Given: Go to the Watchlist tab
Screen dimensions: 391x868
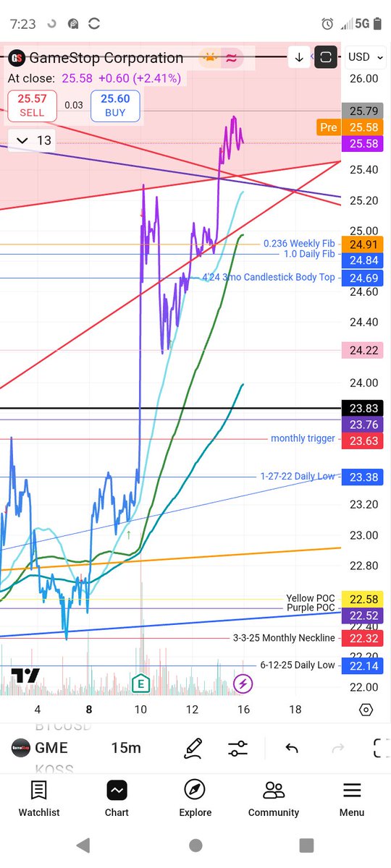Looking at the screenshot, I should point(39,799).
